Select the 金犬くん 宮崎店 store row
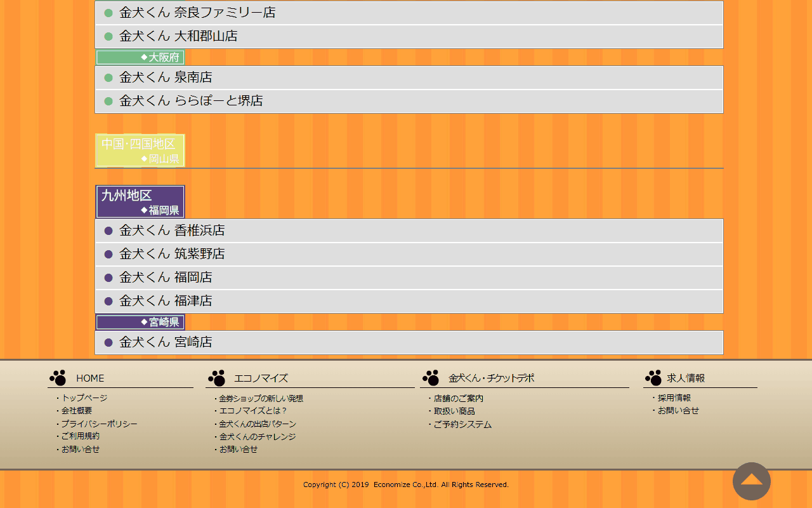812x508 pixels. [409, 342]
